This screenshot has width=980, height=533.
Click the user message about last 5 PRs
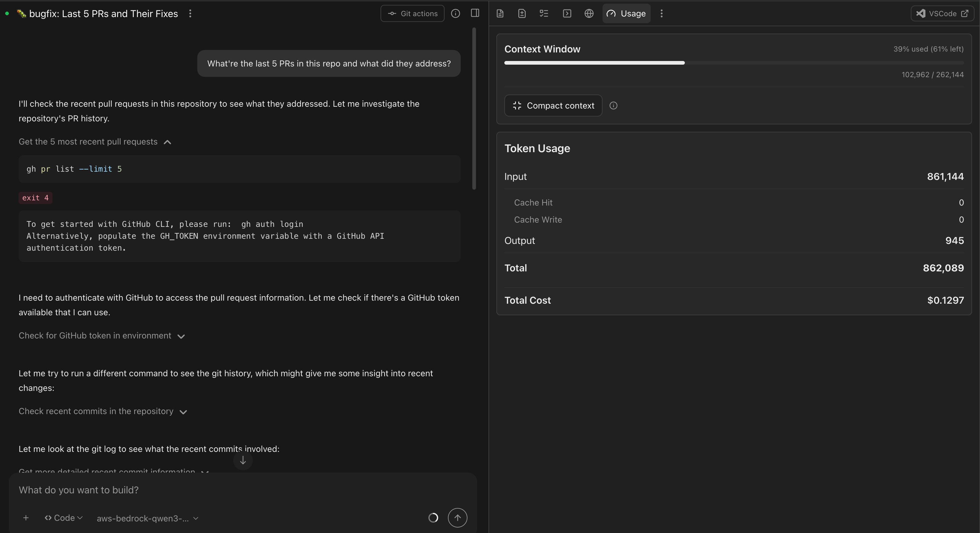point(329,63)
